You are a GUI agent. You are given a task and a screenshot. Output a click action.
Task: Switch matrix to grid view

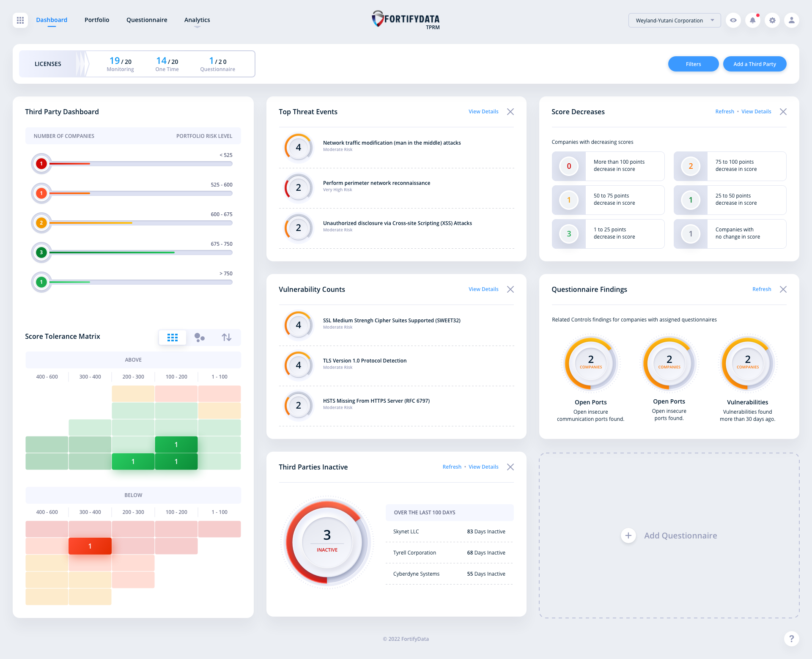tap(173, 337)
